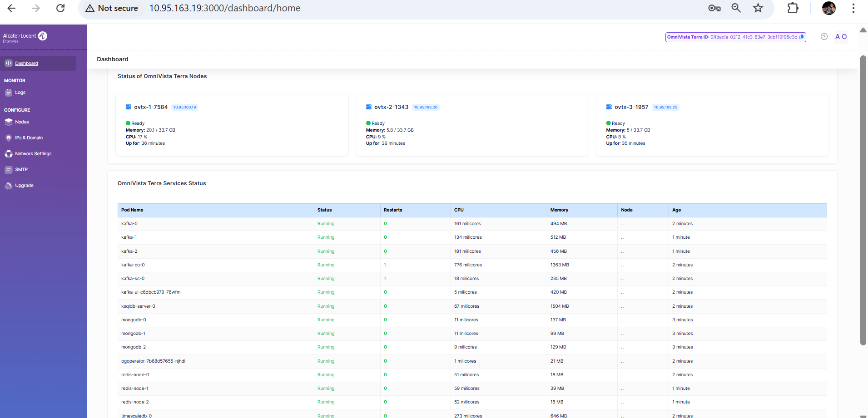Open SMTP configuration in the sidebar

(21, 170)
